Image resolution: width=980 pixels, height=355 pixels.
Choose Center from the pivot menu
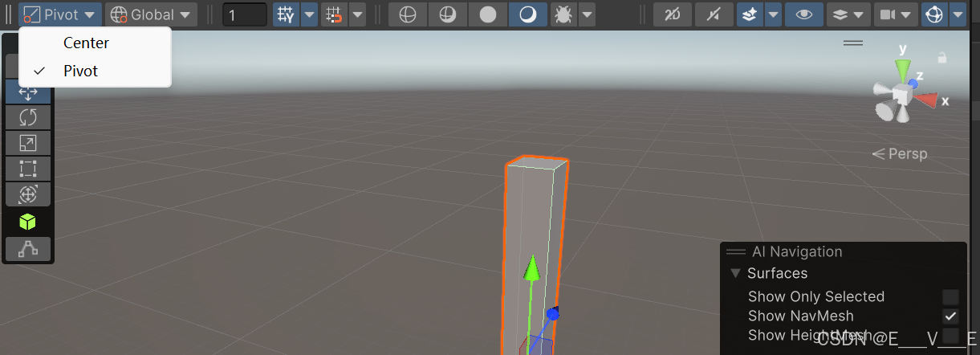click(x=95, y=43)
